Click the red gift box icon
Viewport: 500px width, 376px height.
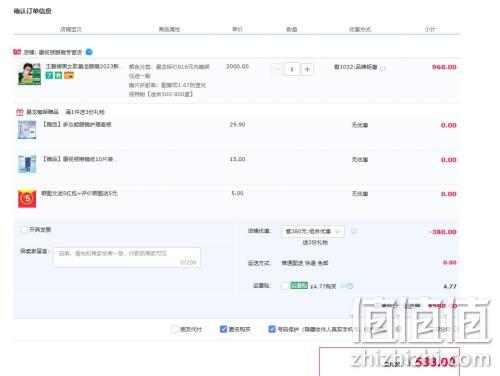[x=20, y=112]
